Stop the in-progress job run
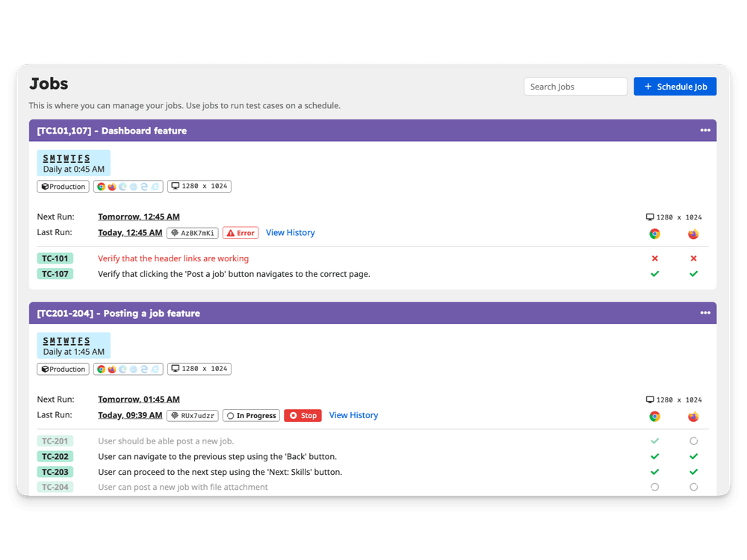747x560 pixels. tap(303, 416)
